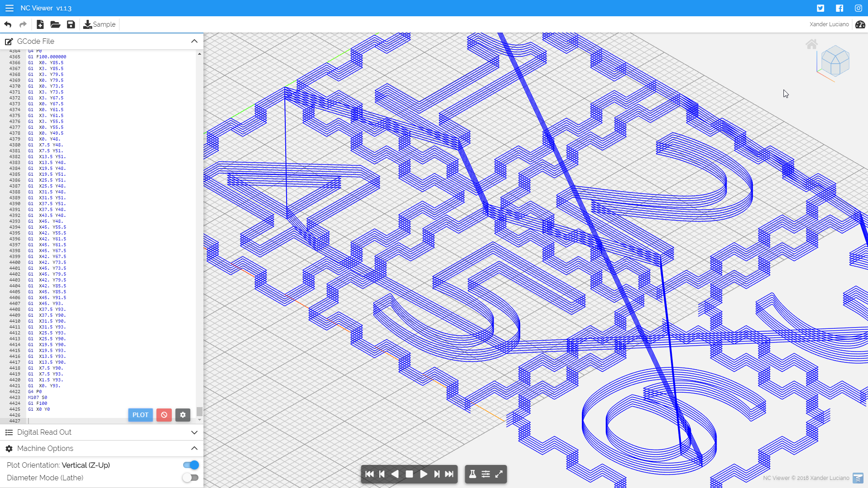Enable Diameter Mode (Lathe) switch
The width and height of the screenshot is (868, 488).
[x=191, y=478]
